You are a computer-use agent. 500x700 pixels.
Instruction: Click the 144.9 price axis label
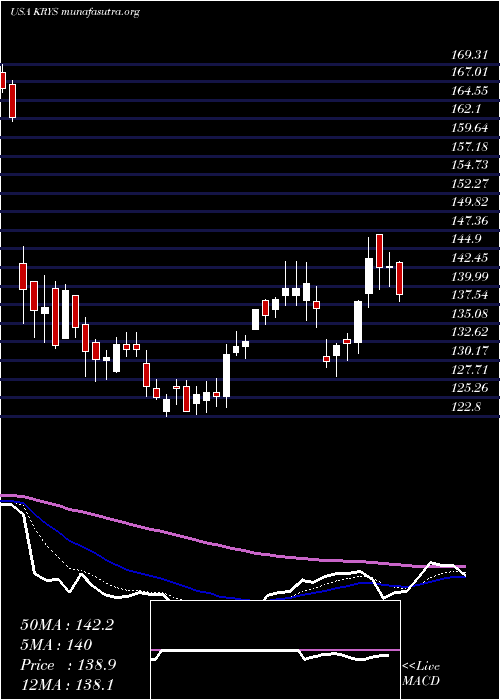pyautogui.click(x=466, y=239)
